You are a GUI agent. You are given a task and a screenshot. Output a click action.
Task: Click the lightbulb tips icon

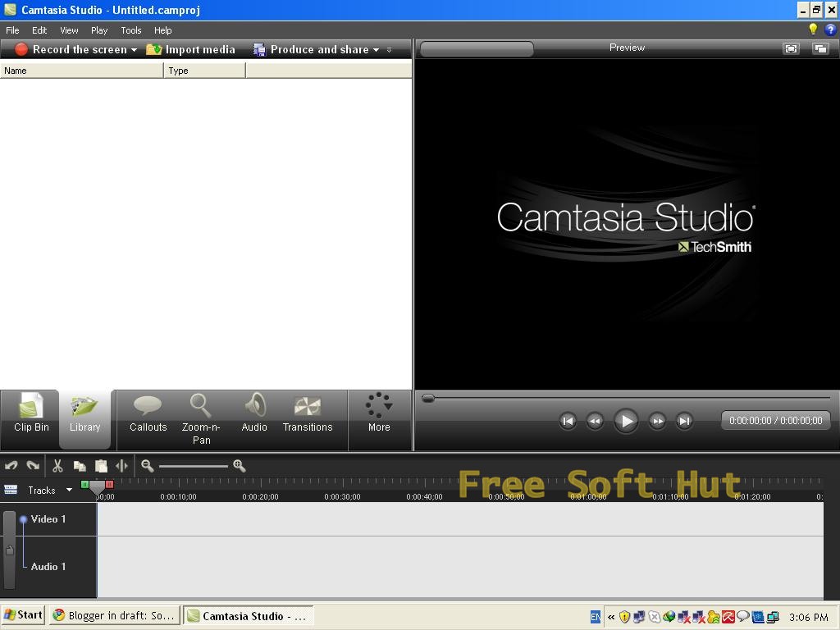(813, 30)
